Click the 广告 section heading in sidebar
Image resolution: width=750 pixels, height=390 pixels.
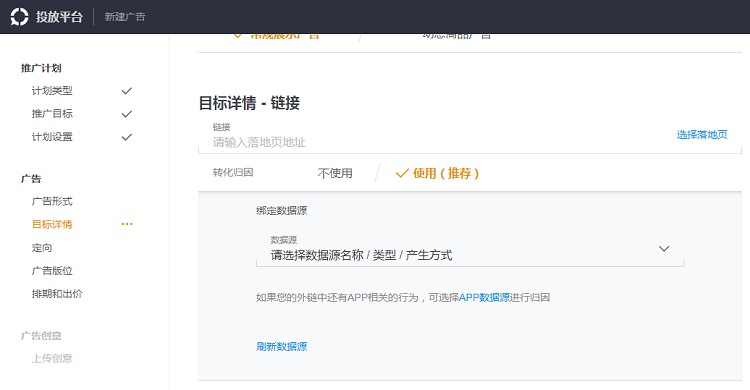[31, 178]
